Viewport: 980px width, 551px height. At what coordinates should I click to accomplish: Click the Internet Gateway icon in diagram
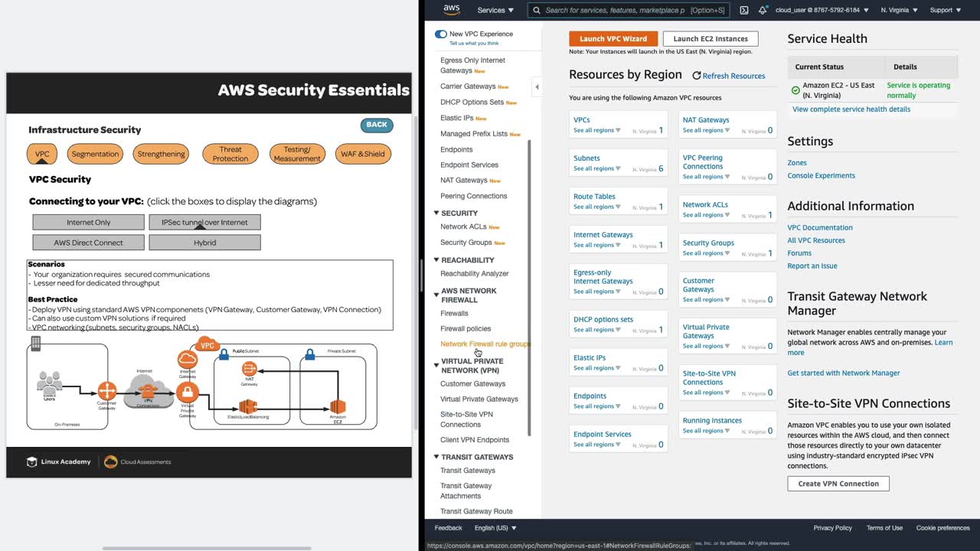188,359
